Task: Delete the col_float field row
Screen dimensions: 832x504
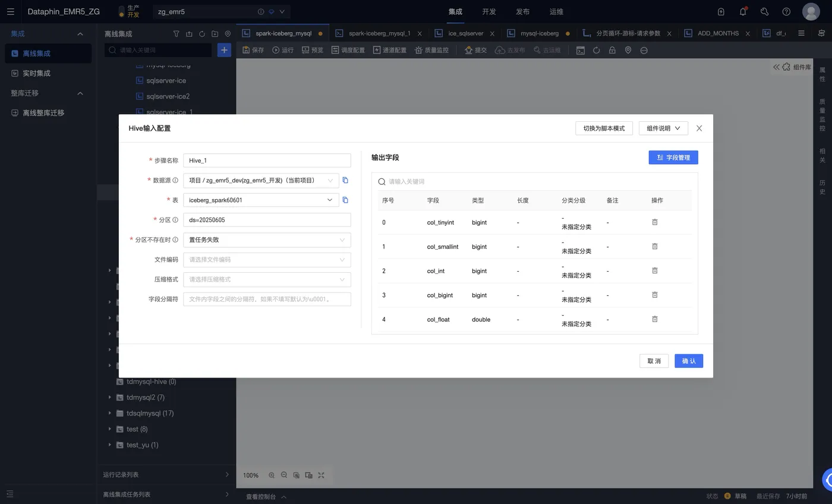Action: pyautogui.click(x=655, y=319)
